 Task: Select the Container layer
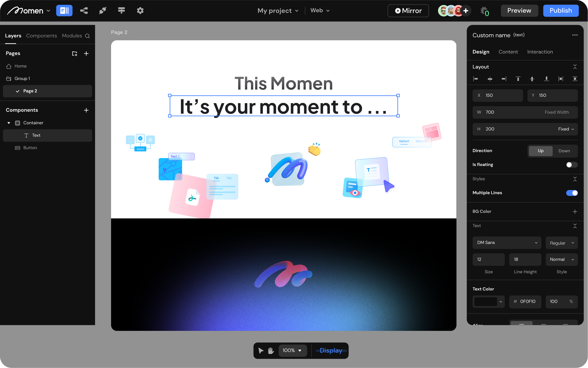point(47,123)
